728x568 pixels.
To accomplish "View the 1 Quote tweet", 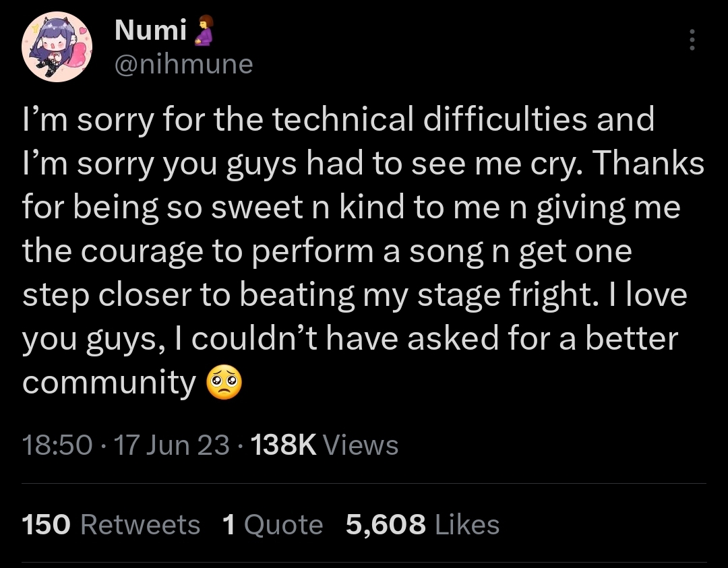I will tap(272, 524).
